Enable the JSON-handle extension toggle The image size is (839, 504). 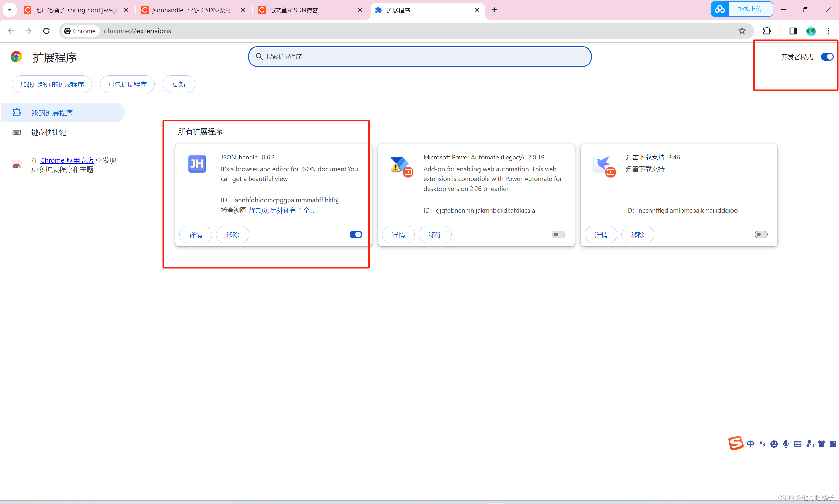point(356,234)
